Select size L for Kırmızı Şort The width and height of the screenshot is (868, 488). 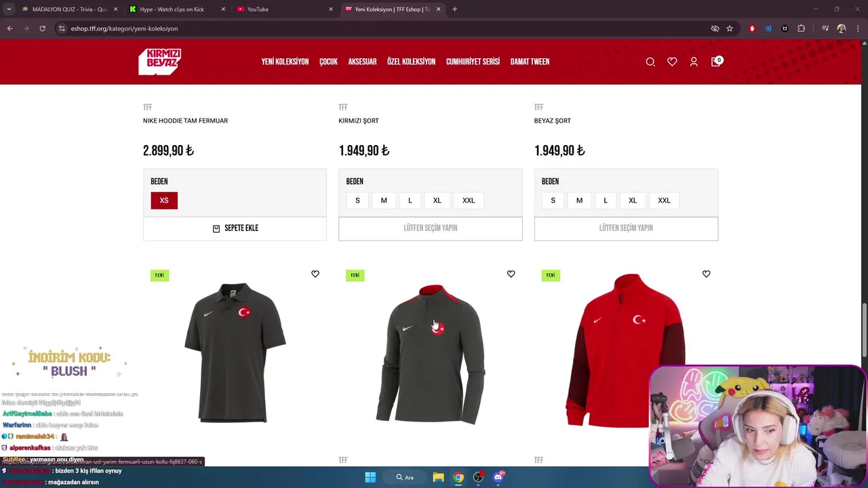410,201
